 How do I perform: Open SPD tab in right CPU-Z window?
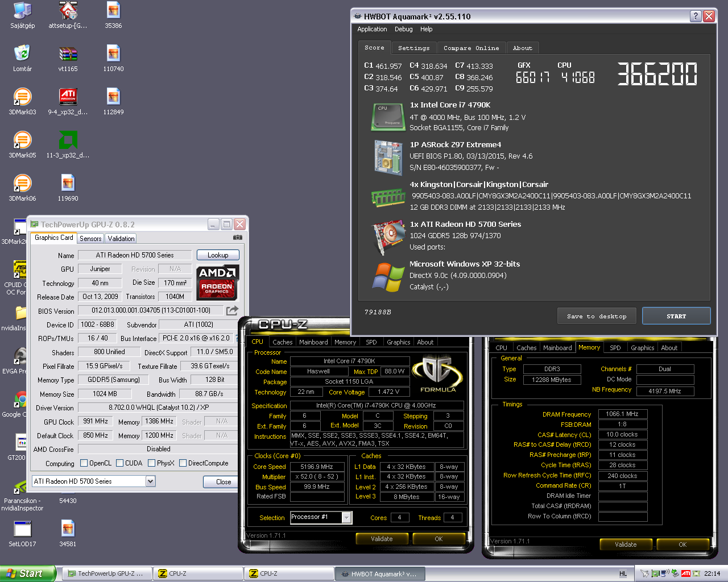pos(615,348)
